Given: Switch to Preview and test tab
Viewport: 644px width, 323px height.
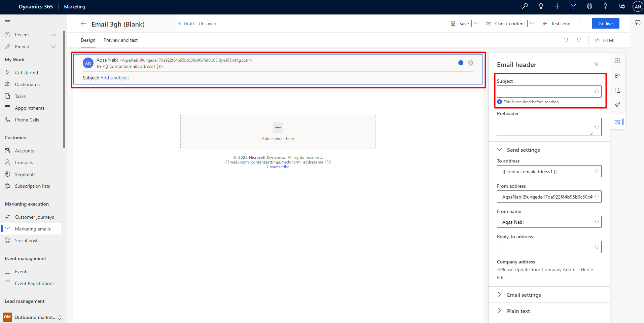Looking at the screenshot, I should 120,40.
